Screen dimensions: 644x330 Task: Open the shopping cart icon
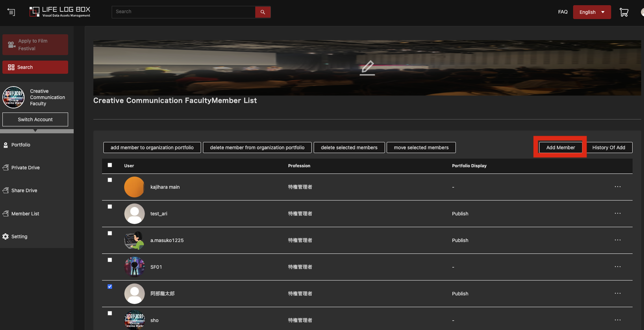tap(624, 12)
